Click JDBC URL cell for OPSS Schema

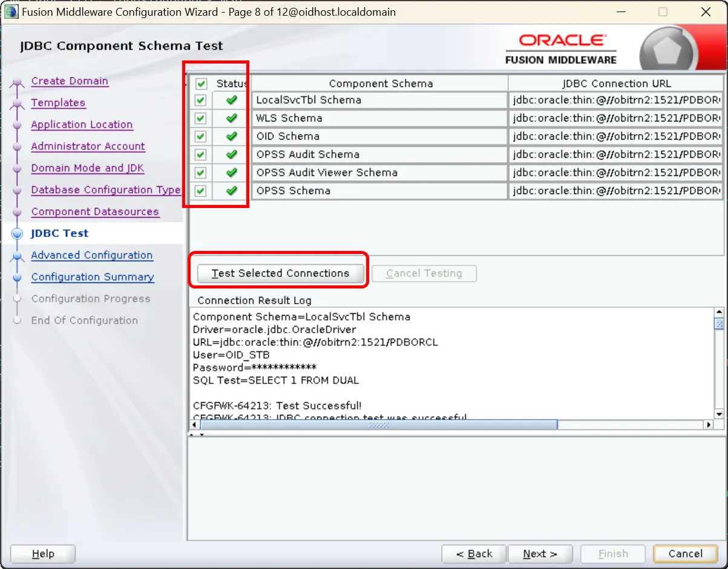[616, 191]
